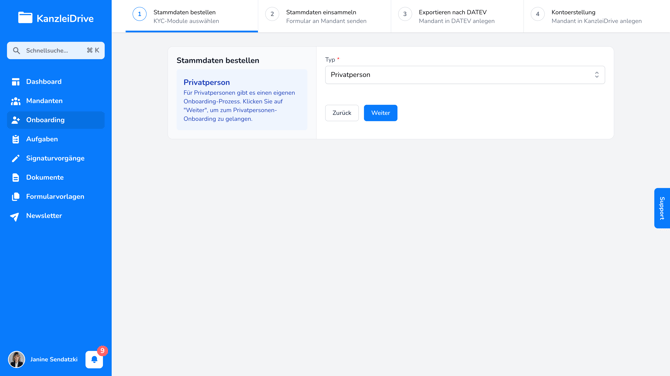Click the Zurück button
This screenshot has width=670, height=376.
[342, 113]
